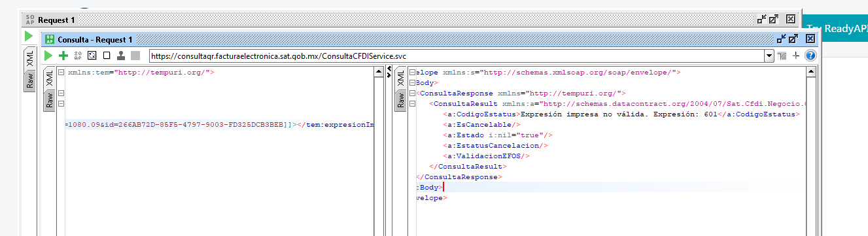The width and height of the screenshot is (868, 236).
Task: Select request editor Raw tab
Action: coord(50,101)
